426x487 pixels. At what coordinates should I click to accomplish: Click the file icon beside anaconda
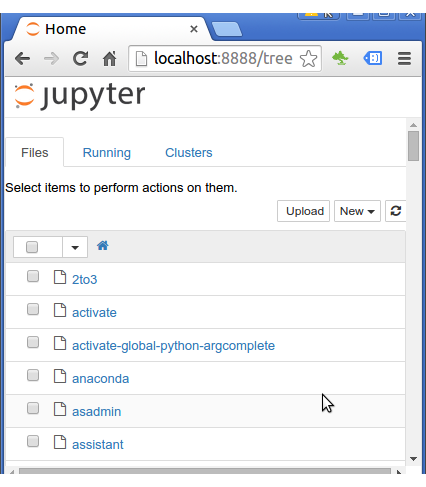click(60, 376)
